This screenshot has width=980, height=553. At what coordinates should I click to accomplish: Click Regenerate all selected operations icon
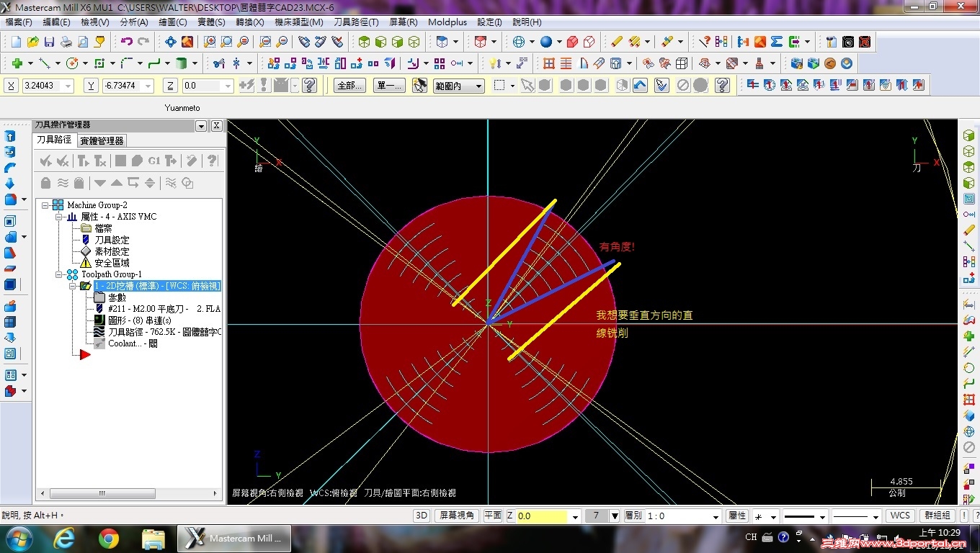(84, 161)
